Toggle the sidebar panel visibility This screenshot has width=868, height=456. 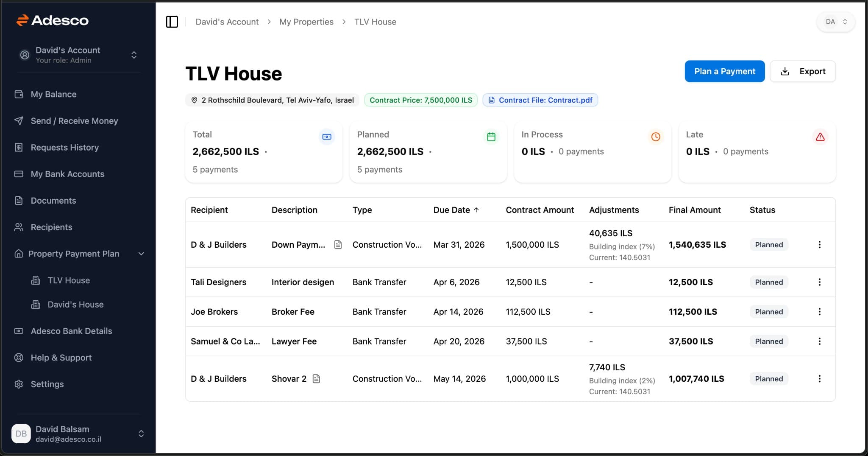pos(172,22)
